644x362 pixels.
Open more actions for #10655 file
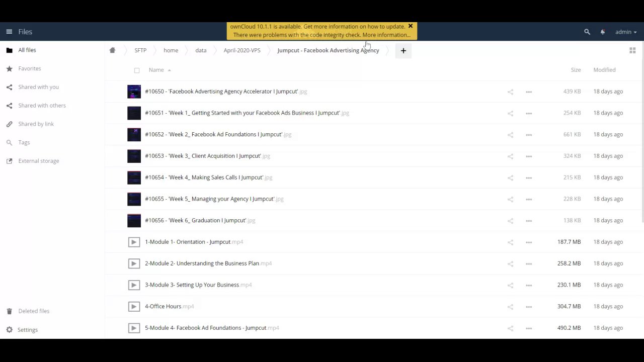pyautogui.click(x=529, y=199)
